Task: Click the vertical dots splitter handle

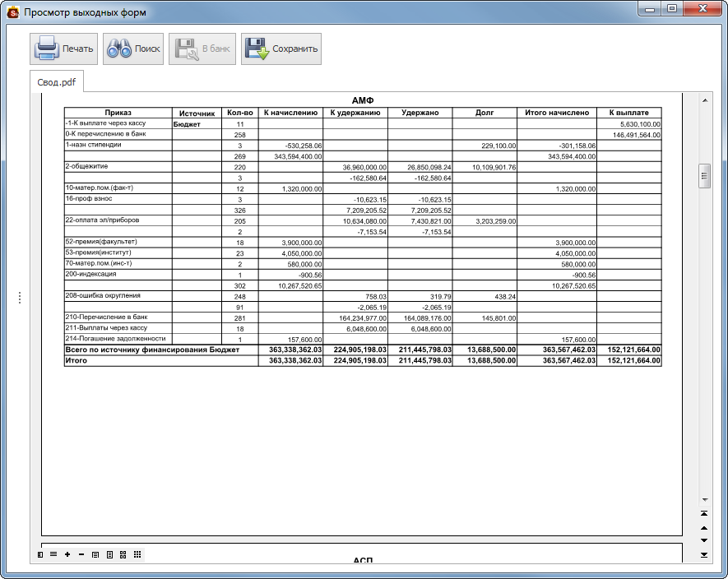Action: pos(20,298)
